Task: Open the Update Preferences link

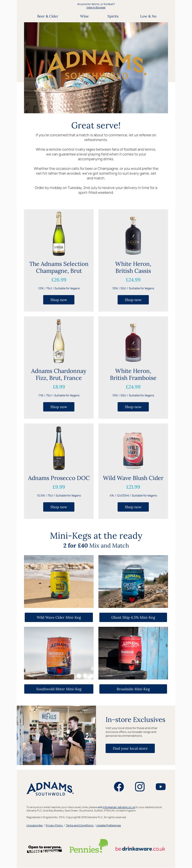Action: point(108,825)
